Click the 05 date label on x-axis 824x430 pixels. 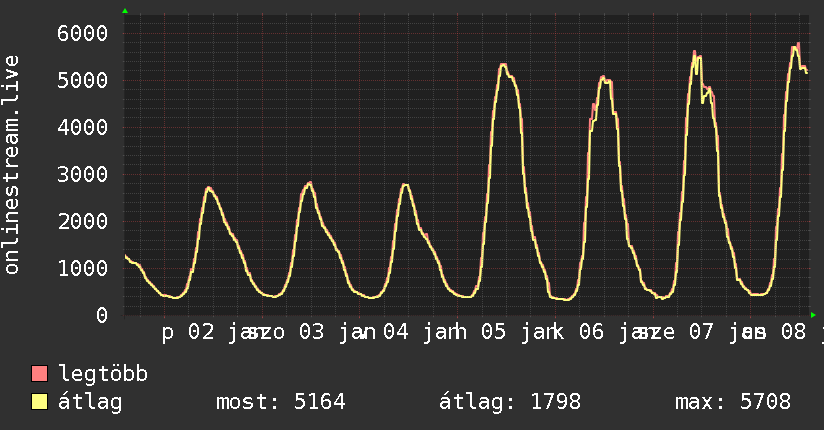493,332
